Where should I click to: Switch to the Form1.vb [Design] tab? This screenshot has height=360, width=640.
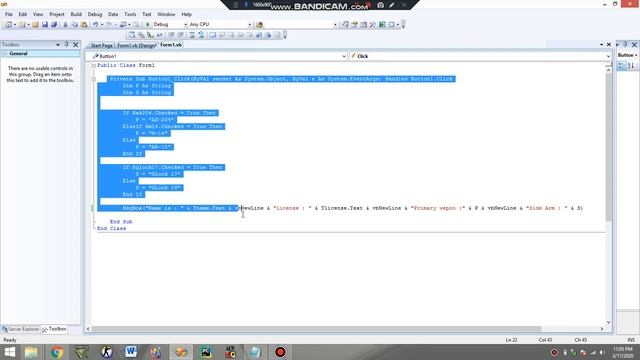(x=136, y=45)
